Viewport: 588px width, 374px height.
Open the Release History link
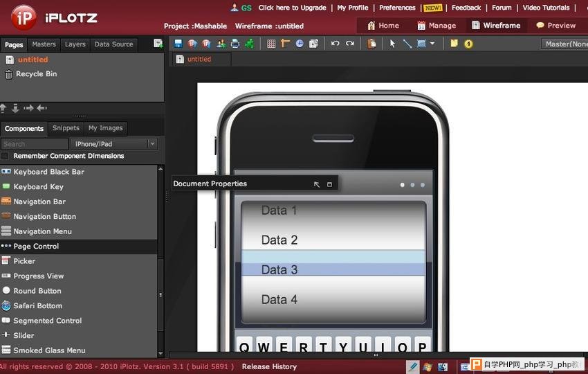[x=269, y=366]
